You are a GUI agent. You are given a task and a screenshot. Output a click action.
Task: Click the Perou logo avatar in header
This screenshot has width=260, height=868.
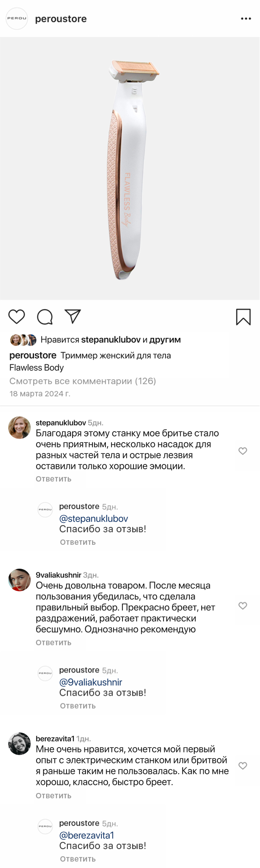(17, 19)
